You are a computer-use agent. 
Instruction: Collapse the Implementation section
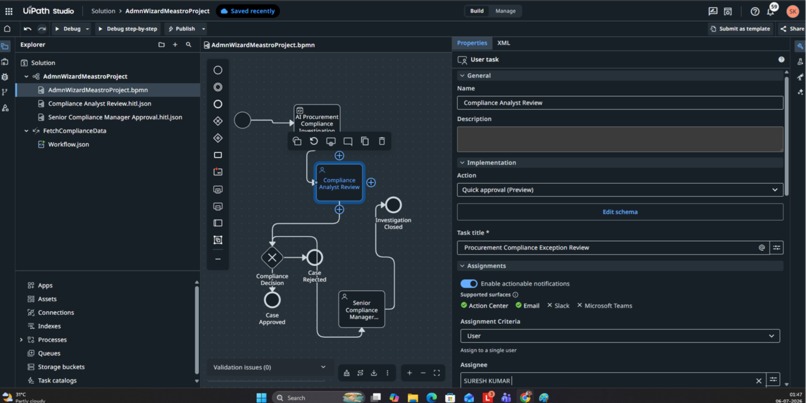click(462, 162)
